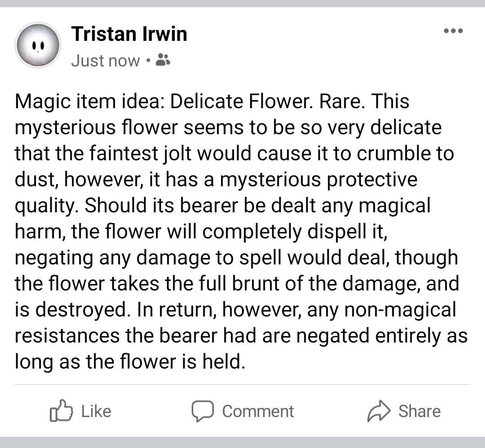Click the "Comment" text label

click(x=257, y=411)
